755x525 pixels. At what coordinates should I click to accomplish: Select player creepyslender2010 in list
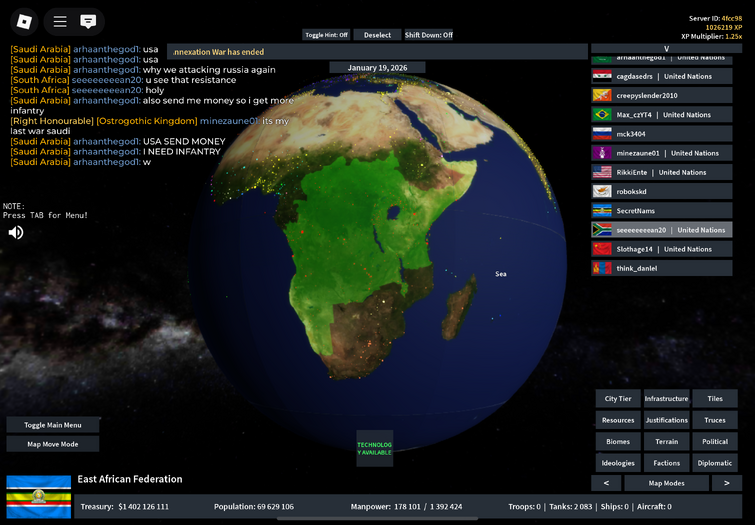point(662,95)
